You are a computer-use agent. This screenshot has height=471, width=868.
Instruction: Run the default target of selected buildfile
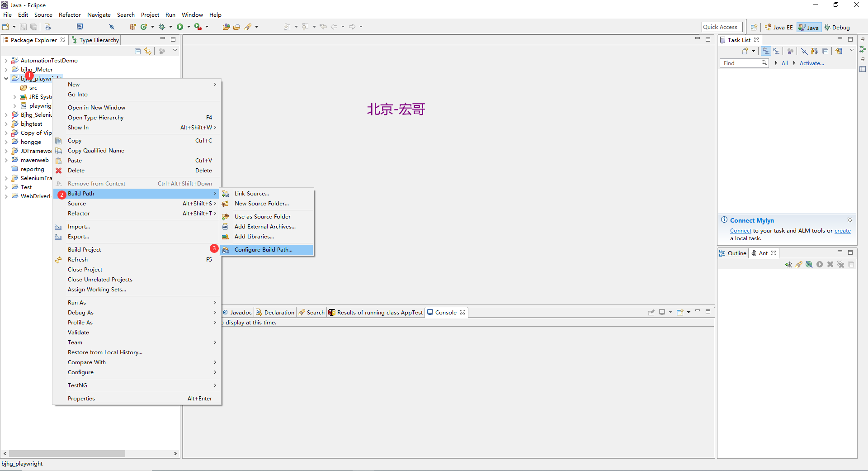(x=819, y=264)
